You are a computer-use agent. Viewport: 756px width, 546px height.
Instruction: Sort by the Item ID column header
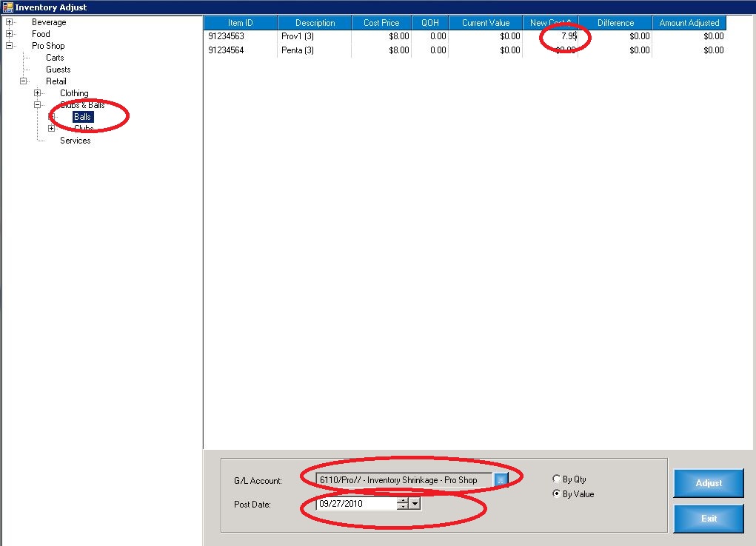tap(240, 23)
